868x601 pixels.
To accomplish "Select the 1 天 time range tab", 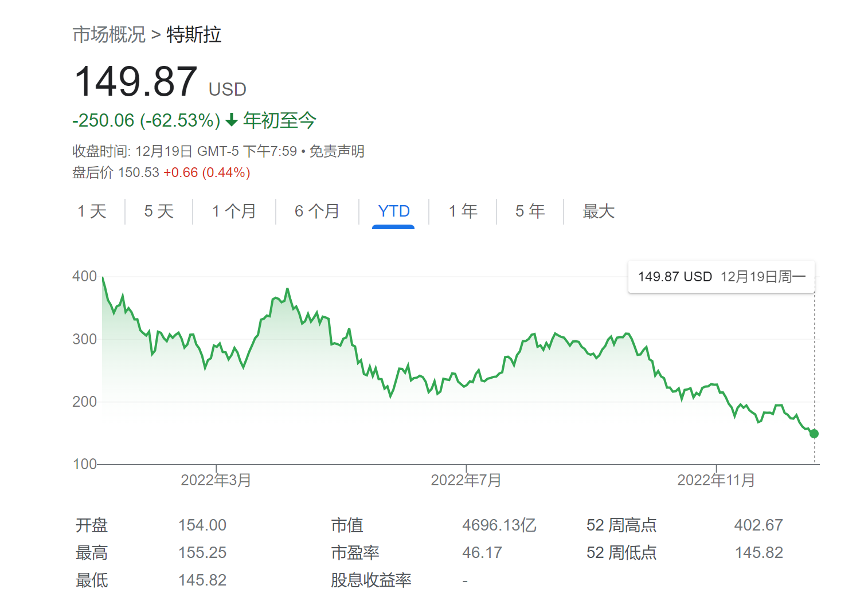I will click(x=92, y=211).
